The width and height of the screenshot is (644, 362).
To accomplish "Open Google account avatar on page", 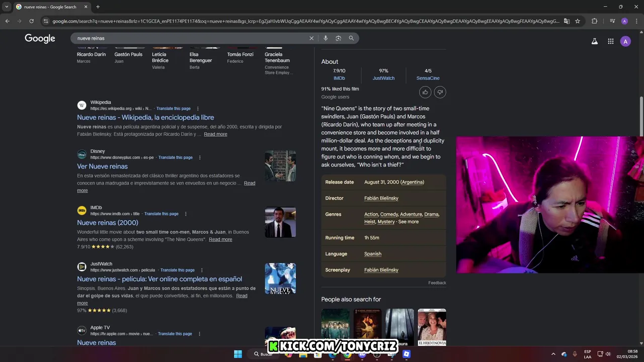I will click(625, 42).
